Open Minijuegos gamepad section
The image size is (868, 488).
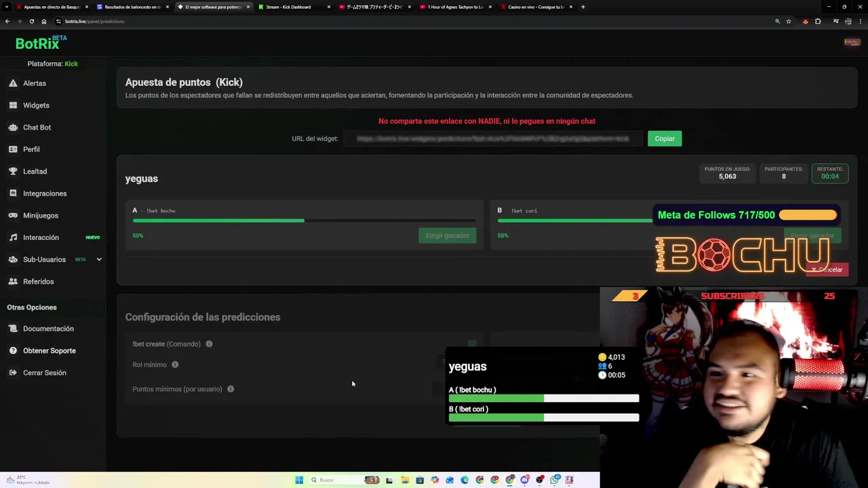click(x=40, y=216)
